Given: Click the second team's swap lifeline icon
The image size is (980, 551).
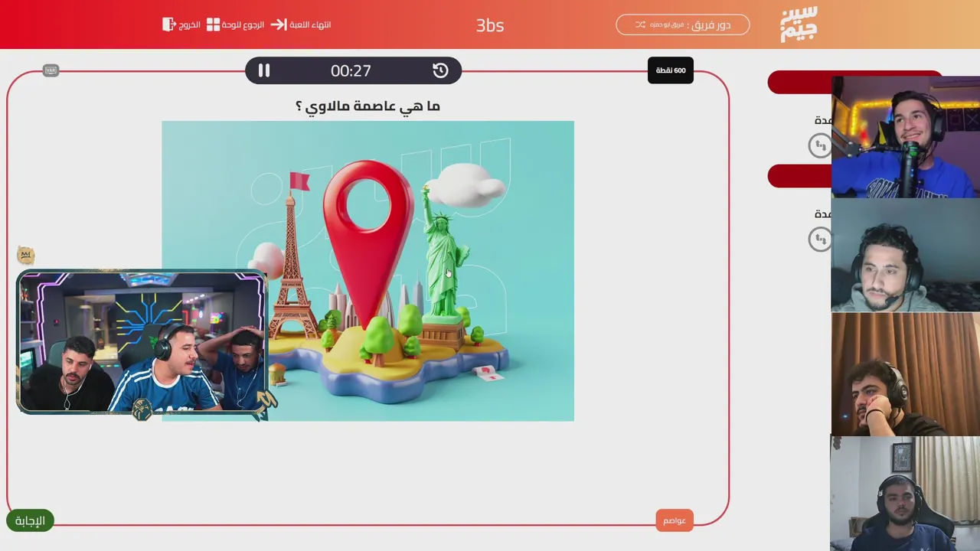Looking at the screenshot, I should tap(820, 240).
